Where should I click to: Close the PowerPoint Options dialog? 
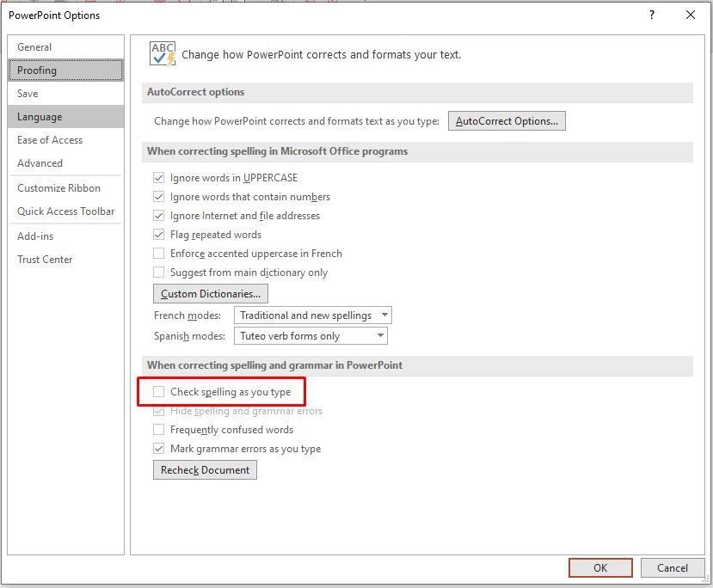[x=691, y=15]
